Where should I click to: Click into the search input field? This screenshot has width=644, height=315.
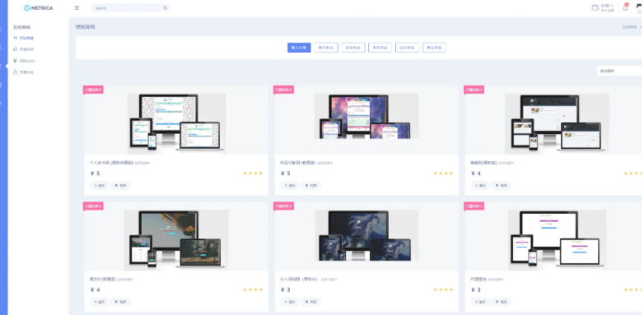point(128,7)
